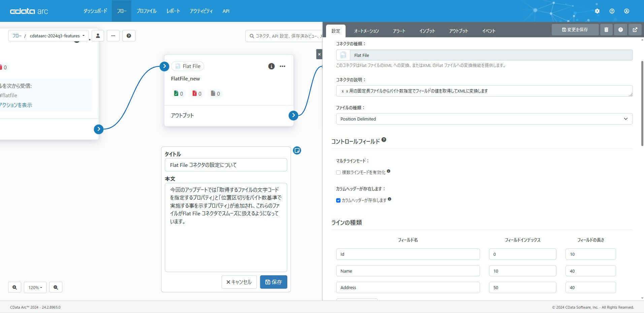644x313 pixels.
Task: Open the user account icon
Action: tap(626, 11)
